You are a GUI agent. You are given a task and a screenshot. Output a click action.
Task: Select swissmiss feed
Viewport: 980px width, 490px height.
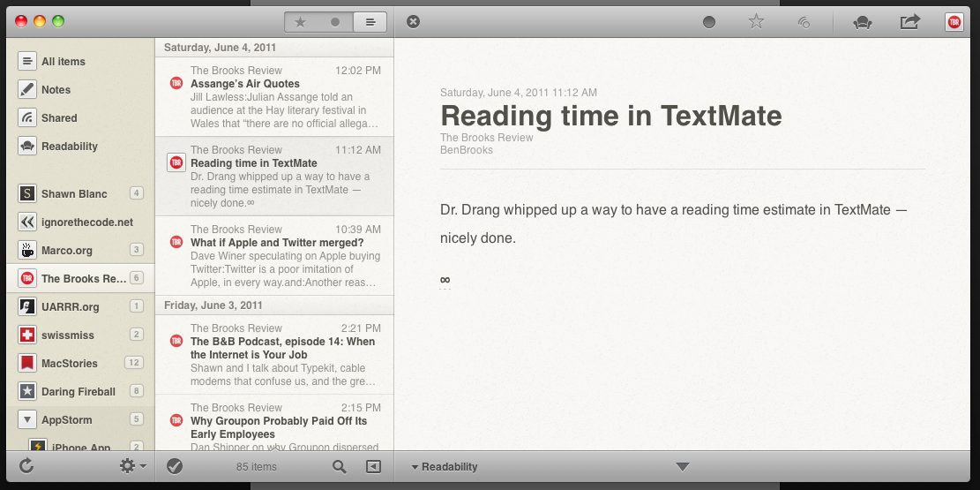click(80, 335)
